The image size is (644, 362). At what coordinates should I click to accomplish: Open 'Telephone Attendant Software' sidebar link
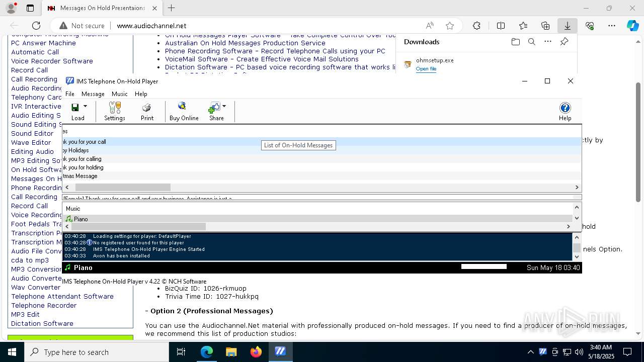pyautogui.click(x=62, y=296)
